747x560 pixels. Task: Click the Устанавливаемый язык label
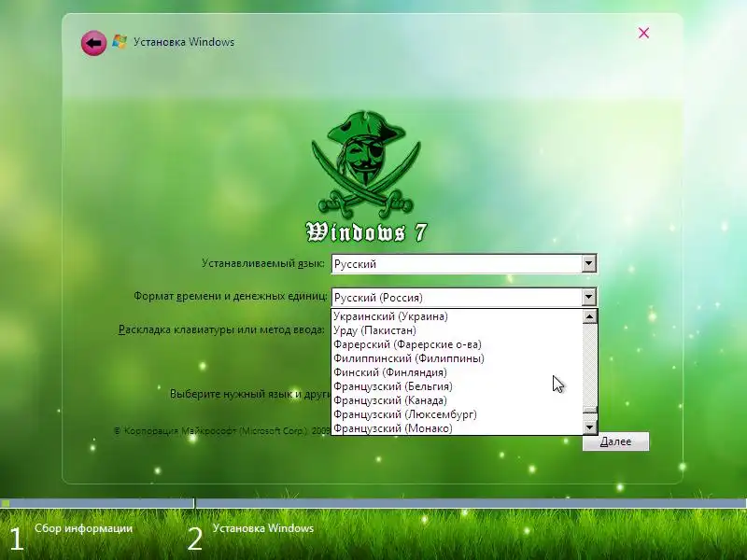click(263, 263)
